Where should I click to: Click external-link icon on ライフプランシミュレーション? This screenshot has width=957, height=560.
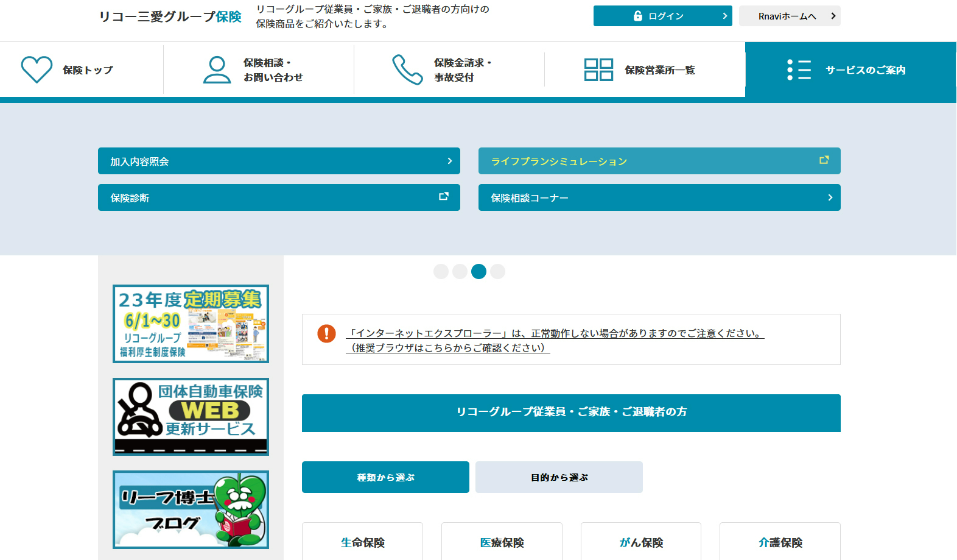(824, 160)
